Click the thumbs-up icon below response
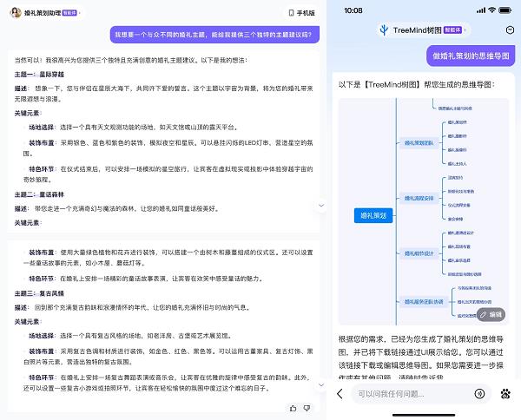 [293, 407]
